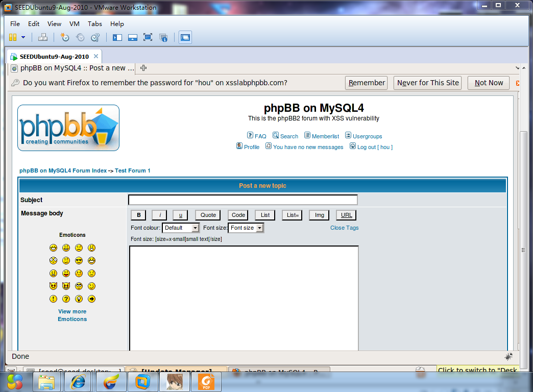The height and width of the screenshot is (392, 533).
Task: Insert the shocked wide-eyed emoticon
Action: [x=54, y=261]
